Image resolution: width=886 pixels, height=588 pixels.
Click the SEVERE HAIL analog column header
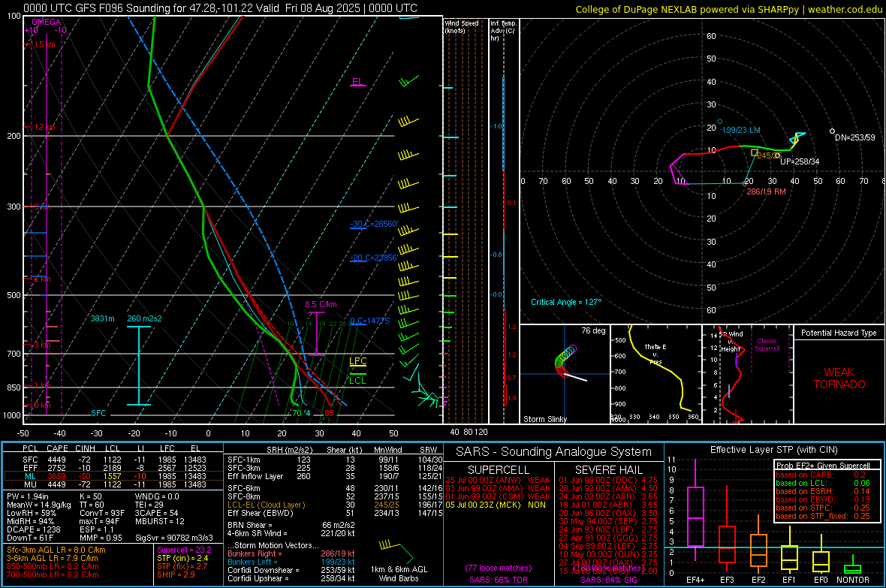click(608, 470)
